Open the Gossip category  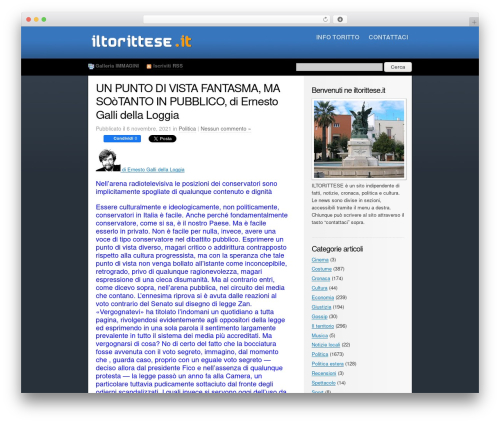(x=319, y=316)
